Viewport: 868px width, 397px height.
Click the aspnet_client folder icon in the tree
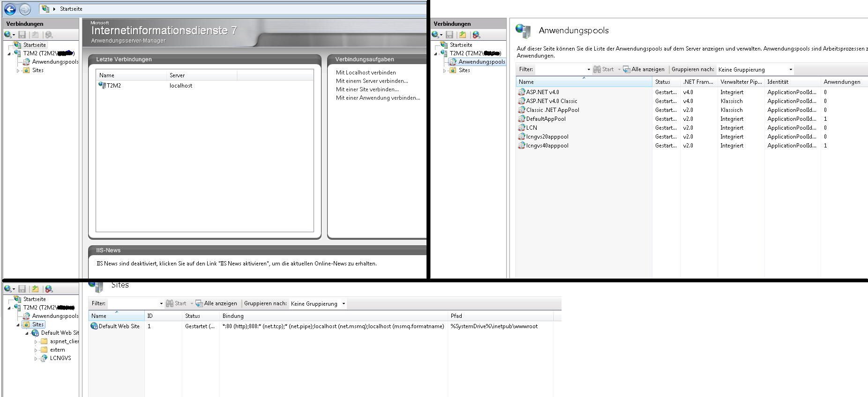pos(44,341)
